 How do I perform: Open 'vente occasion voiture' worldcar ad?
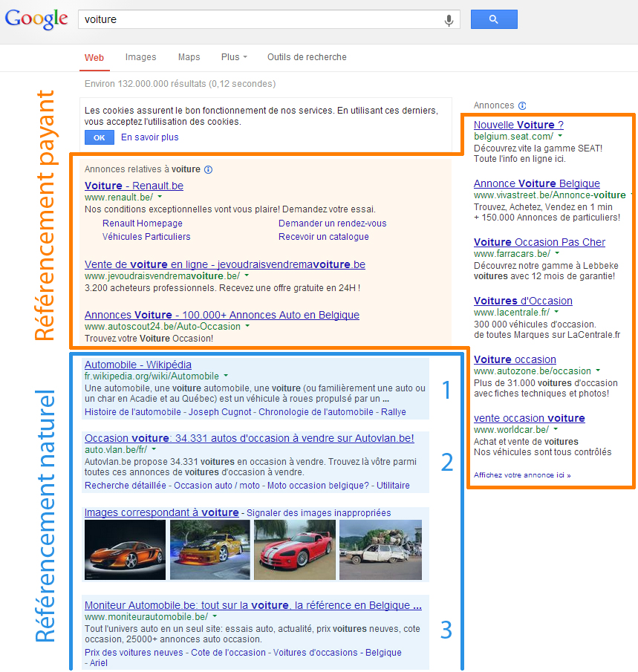(530, 418)
